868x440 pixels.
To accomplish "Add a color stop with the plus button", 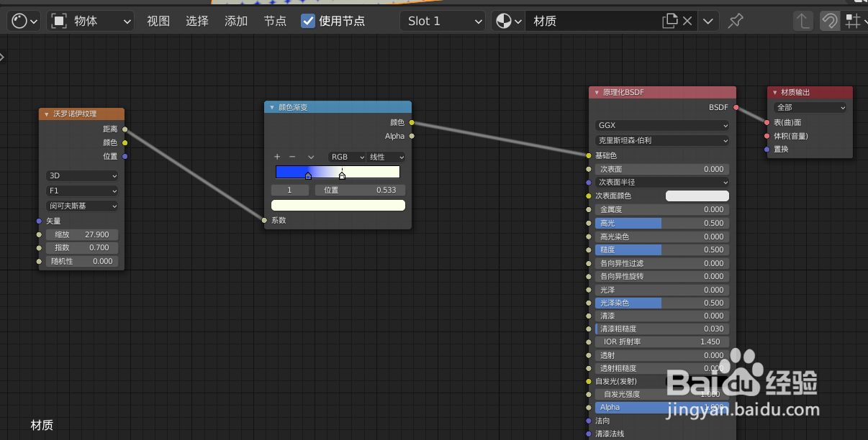I will pos(276,157).
